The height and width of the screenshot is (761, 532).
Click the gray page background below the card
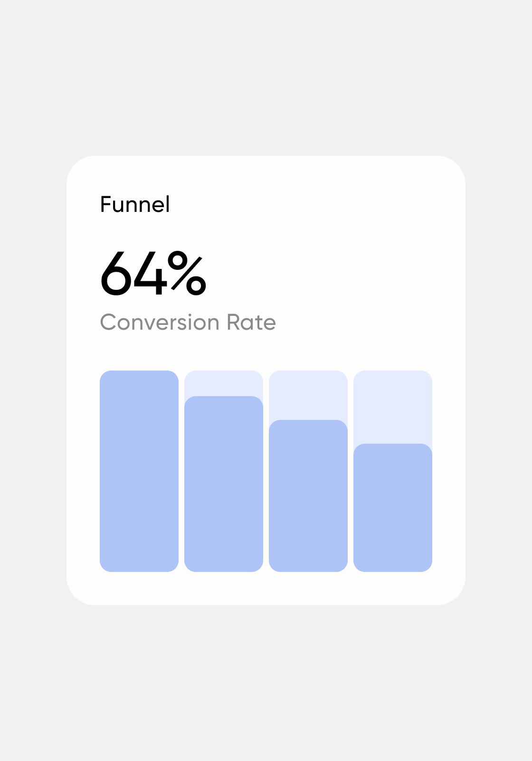click(266, 684)
